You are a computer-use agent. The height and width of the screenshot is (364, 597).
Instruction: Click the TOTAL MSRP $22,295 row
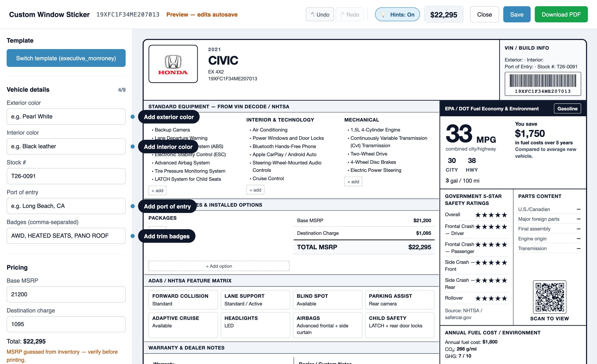click(x=364, y=247)
